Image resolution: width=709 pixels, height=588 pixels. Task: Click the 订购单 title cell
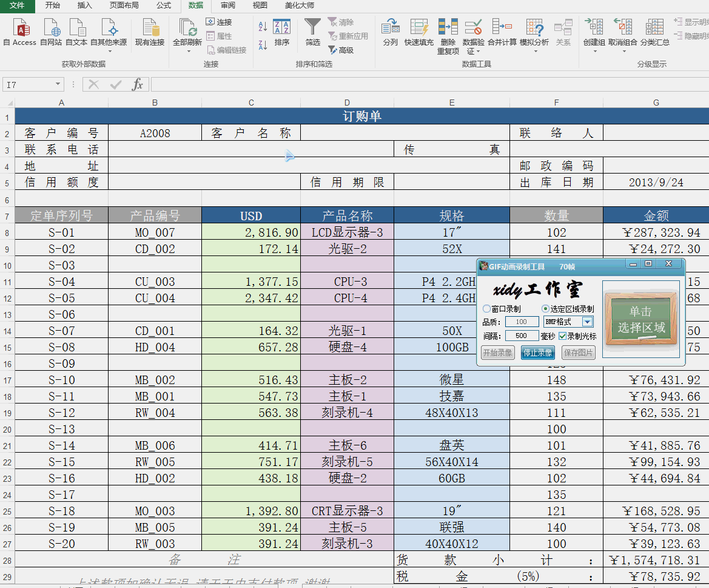click(361, 117)
